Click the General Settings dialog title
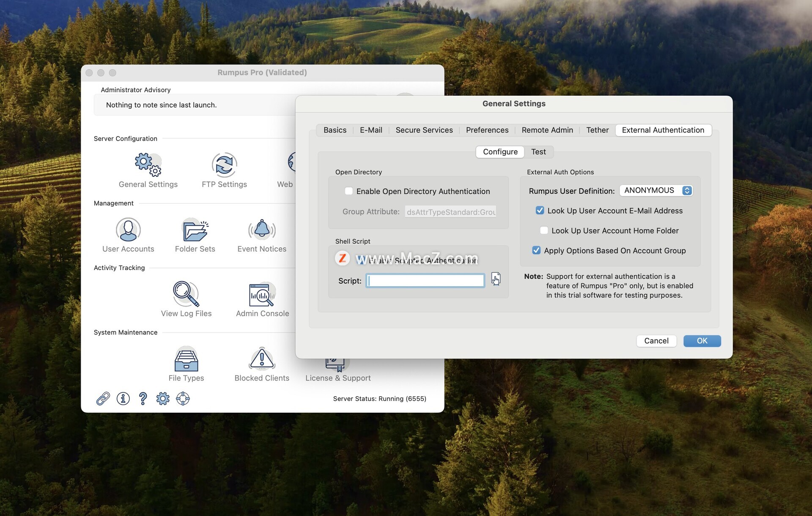 point(514,104)
